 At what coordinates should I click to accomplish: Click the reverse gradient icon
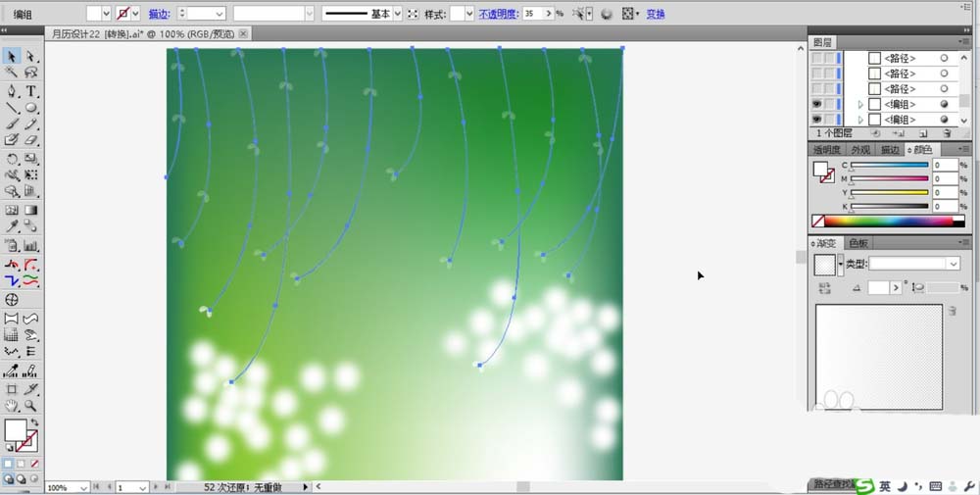(824, 287)
